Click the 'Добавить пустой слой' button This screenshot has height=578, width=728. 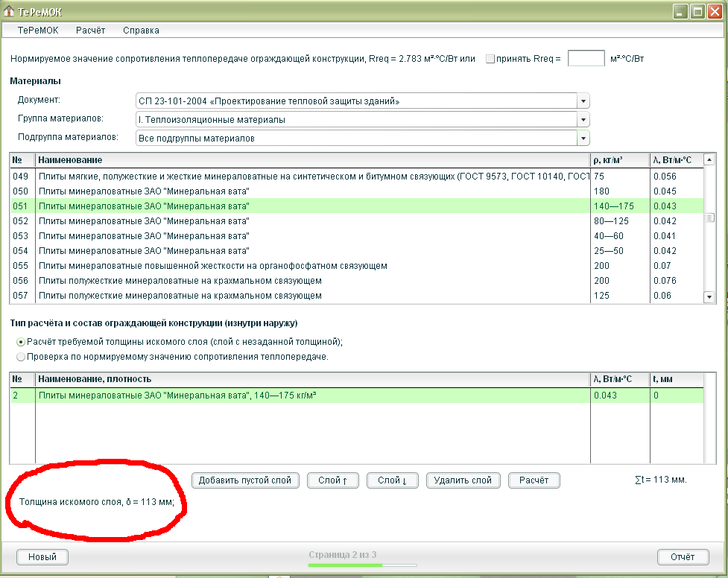coord(245,480)
